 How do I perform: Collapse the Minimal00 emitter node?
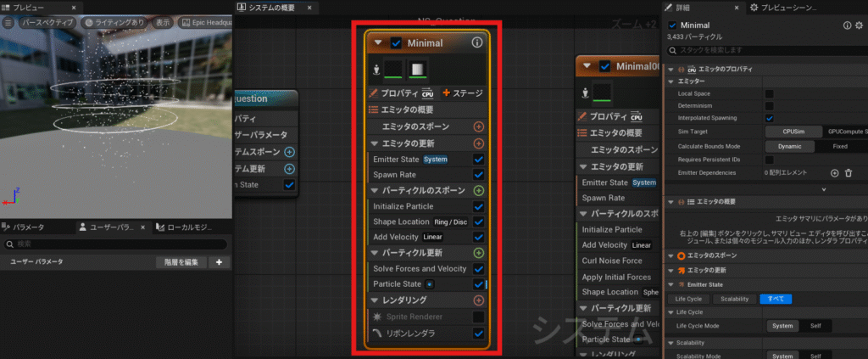coord(587,66)
